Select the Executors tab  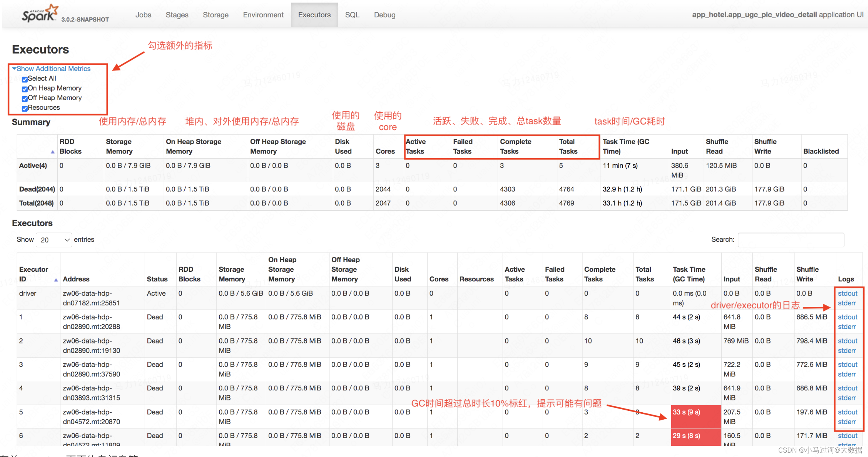click(x=314, y=15)
